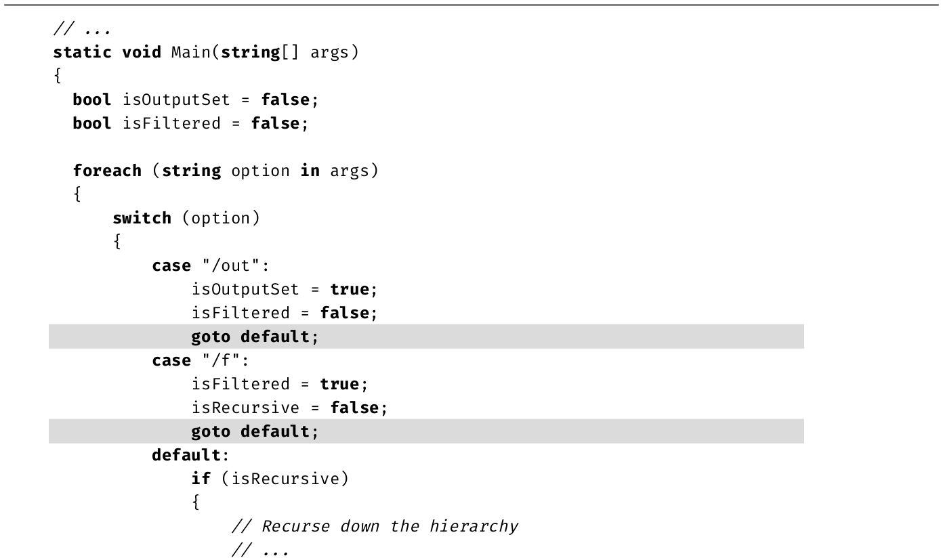Click the highlighted goto default after isFiltered = false
The image size is (941, 560).
254,337
